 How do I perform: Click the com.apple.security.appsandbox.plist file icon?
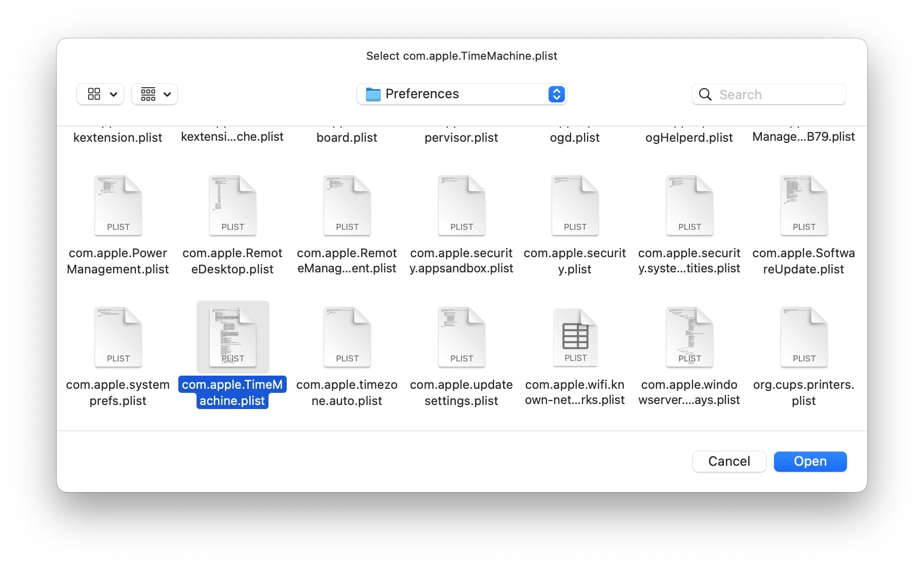tap(461, 206)
